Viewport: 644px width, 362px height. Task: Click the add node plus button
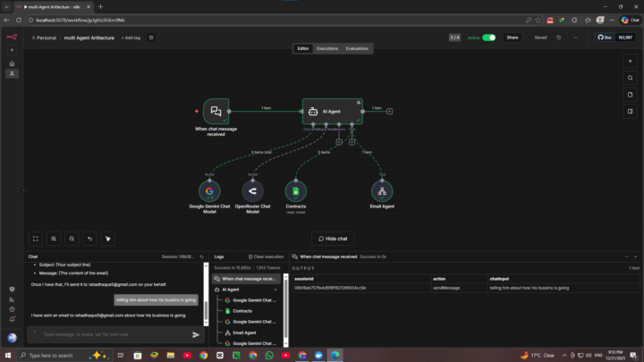(631, 61)
